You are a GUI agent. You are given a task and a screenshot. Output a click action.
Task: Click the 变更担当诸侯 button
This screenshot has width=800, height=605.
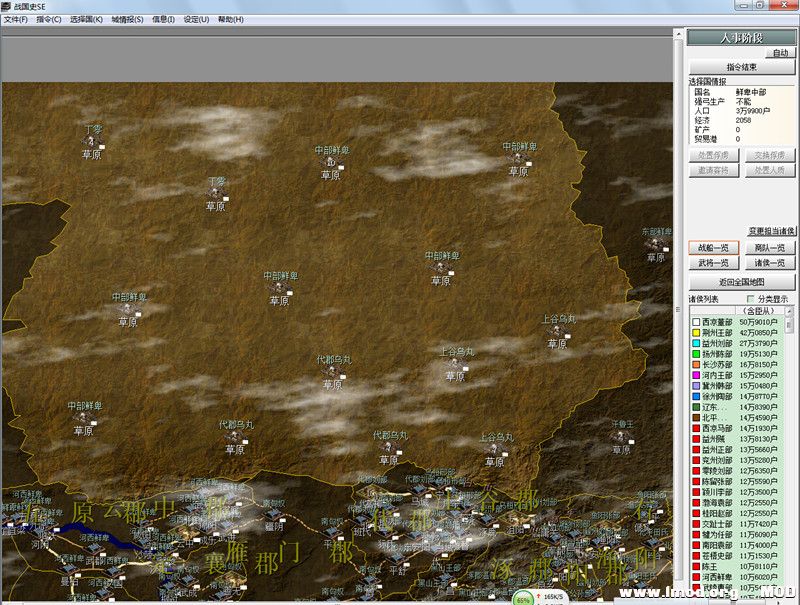[x=772, y=231]
